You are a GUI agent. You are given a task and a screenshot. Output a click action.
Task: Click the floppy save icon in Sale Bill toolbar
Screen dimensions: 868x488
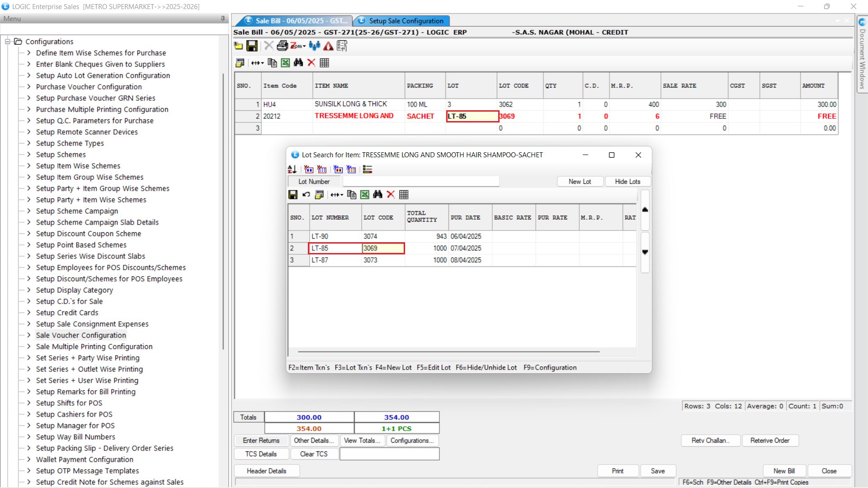pos(252,46)
